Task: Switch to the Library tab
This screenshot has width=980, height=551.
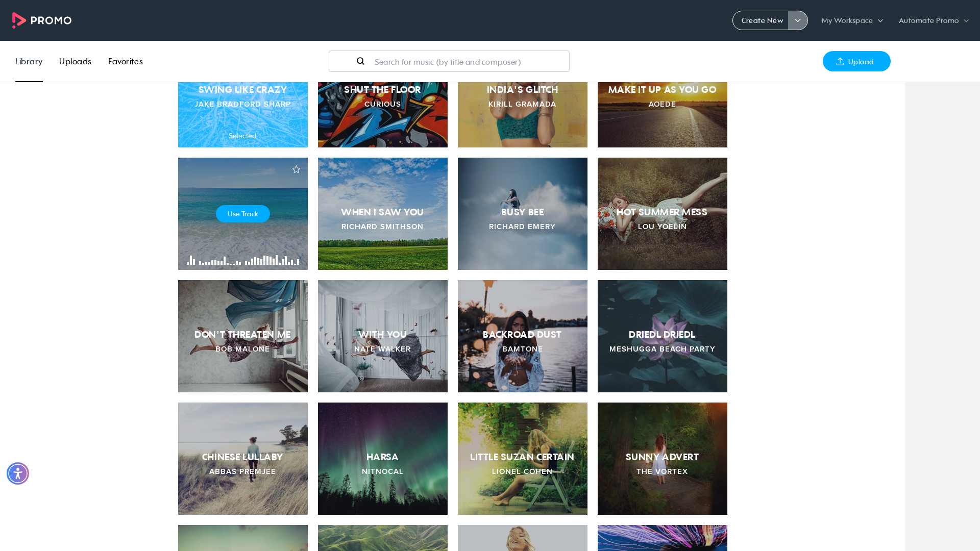Action: click(29, 61)
